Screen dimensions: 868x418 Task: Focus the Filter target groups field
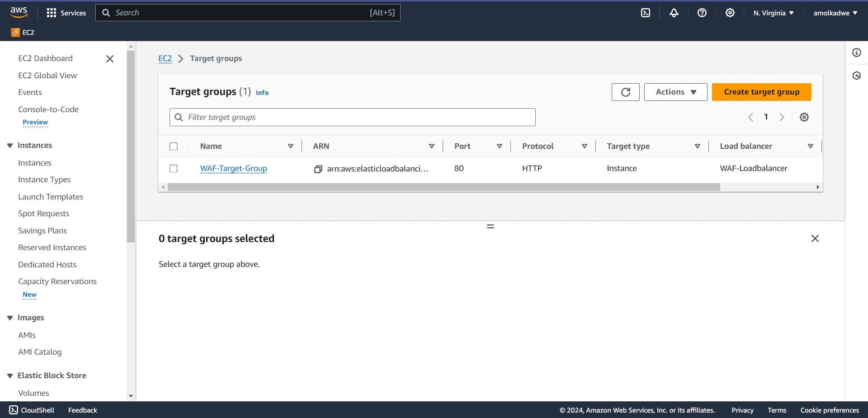pos(352,117)
